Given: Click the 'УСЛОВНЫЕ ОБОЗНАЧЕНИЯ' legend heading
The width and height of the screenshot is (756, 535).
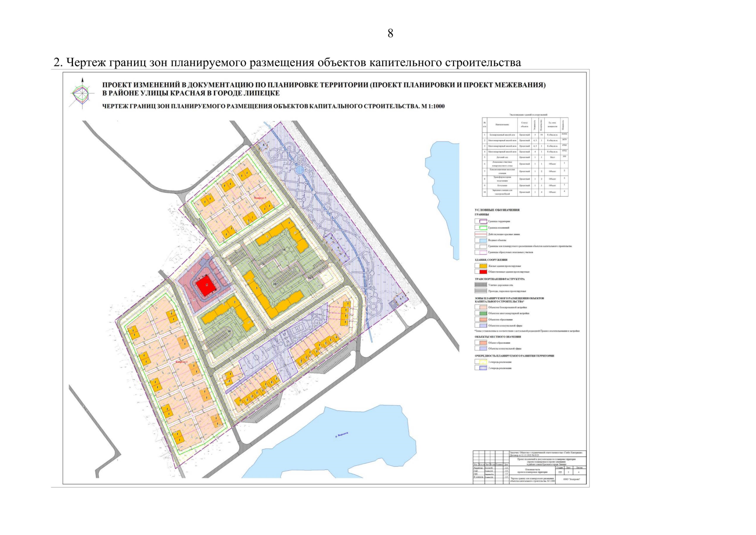Looking at the screenshot, I should pyautogui.click(x=497, y=210).
